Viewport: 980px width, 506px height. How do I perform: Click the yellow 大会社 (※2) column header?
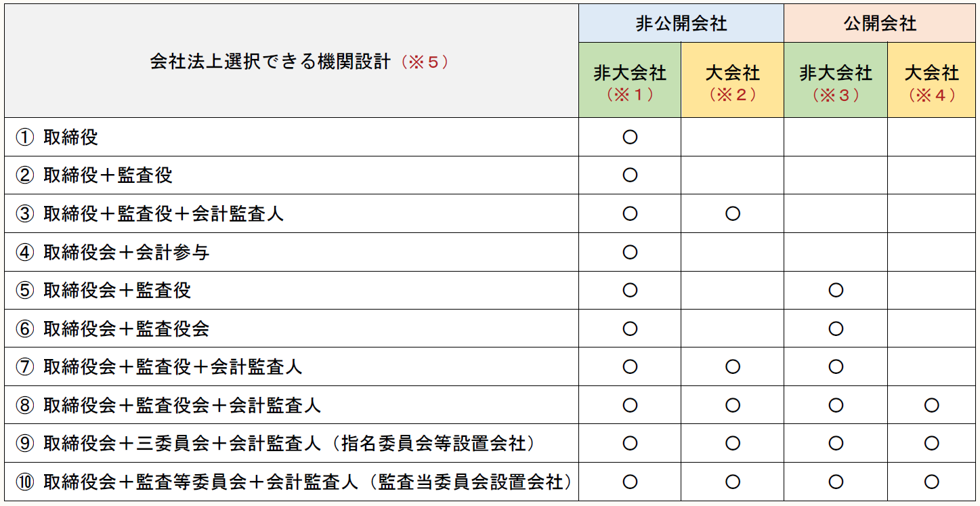click(732, 81)
